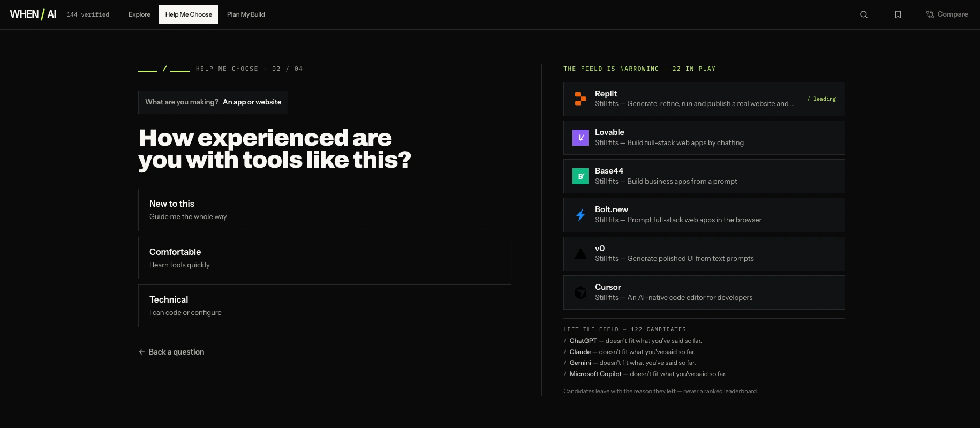Pick the 'Comfortable' experience option
The height and width of the screenshot is (428, 980).
tap(325, 258)
